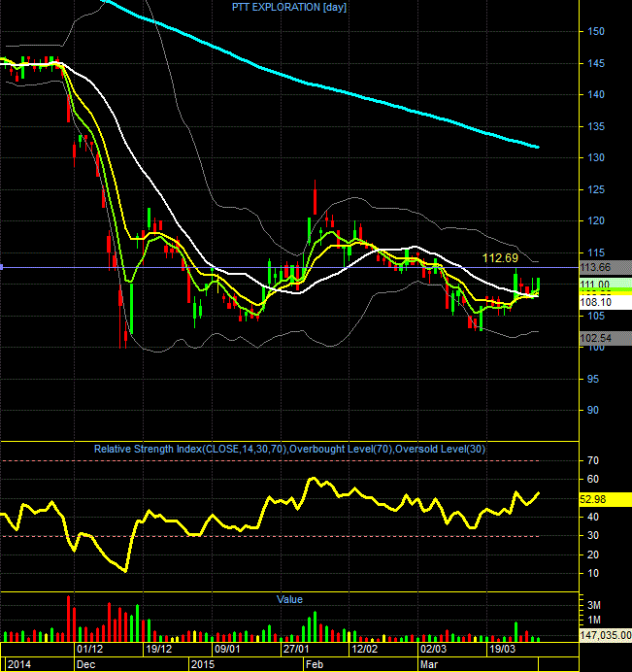Click the 09/01 date label
Screen dimensions: 632x672
(x=227, y=649)
